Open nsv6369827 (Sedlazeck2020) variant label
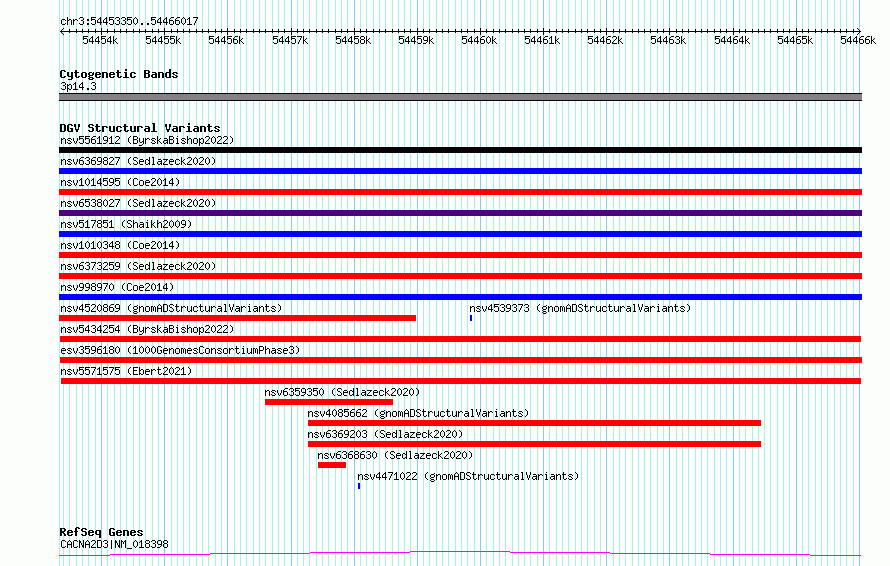Image resolution: width=890 pixels, height=566 pixels. (138, 161)
